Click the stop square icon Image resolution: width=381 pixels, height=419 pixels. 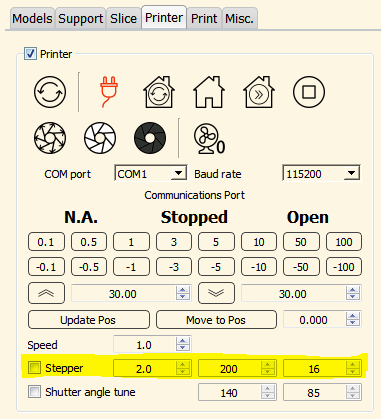coord(309,92)
